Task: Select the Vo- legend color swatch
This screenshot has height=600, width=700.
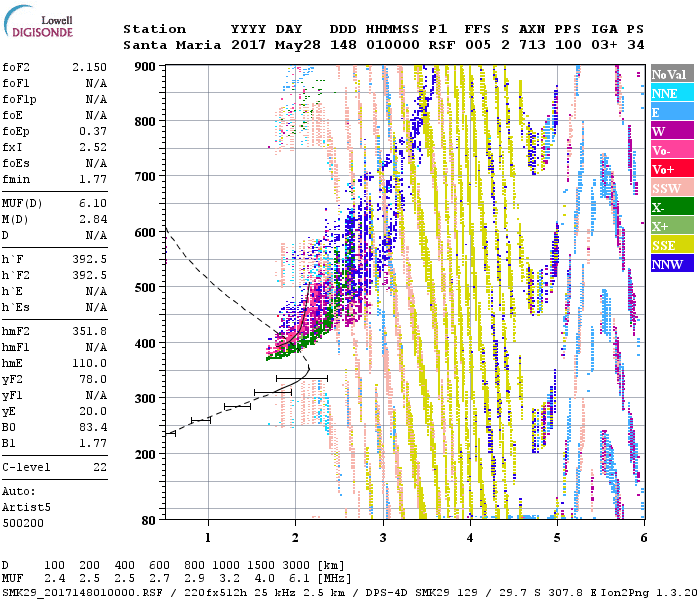Action: click(x=672, y=150)
